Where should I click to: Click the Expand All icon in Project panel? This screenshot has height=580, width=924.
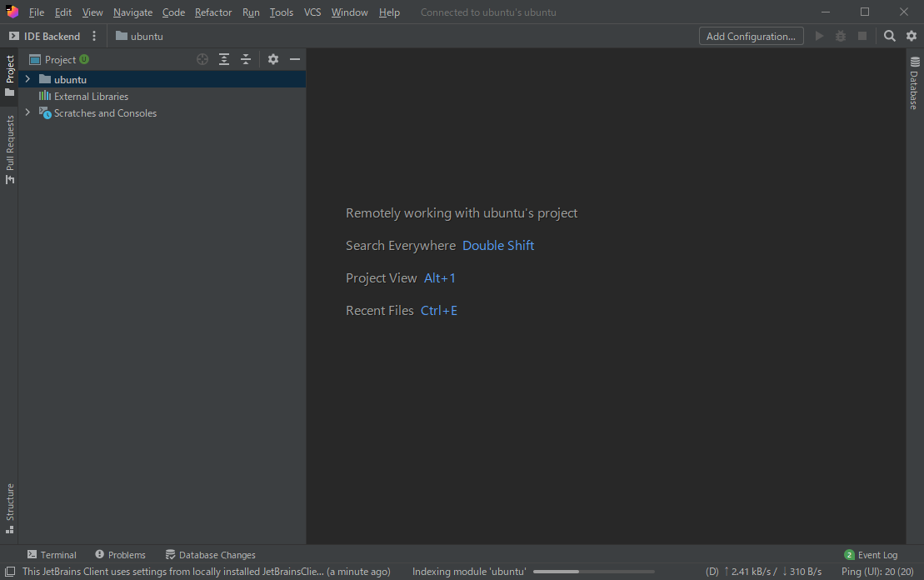click(224, 59)
